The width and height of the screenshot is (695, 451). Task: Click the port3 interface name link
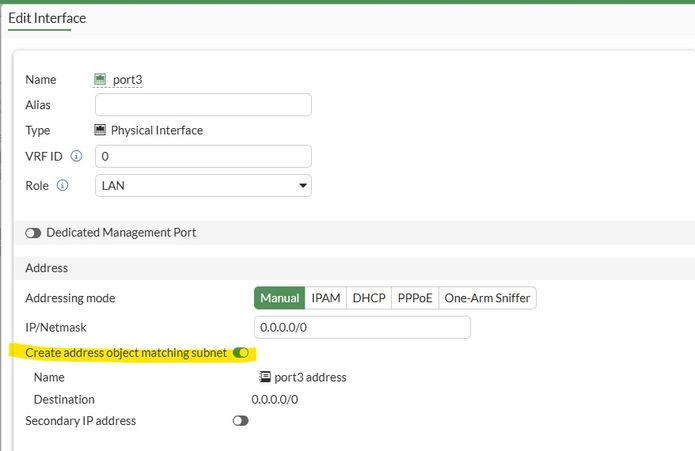coord(127,80)
